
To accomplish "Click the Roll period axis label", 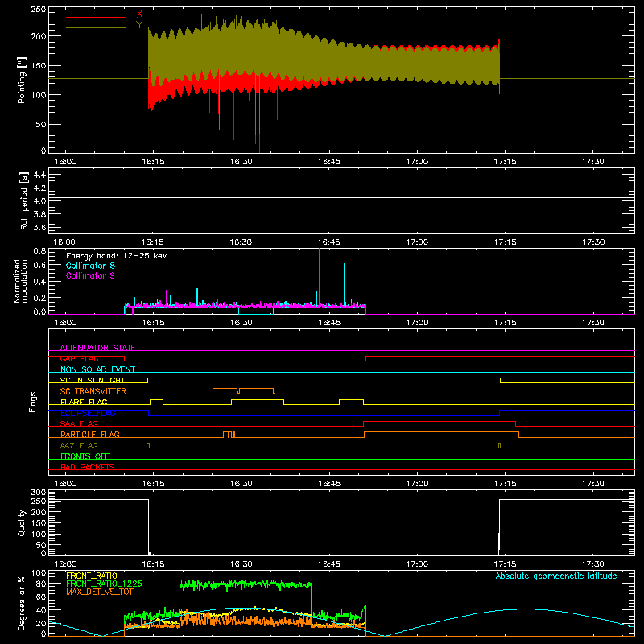I will click(24, 200).
